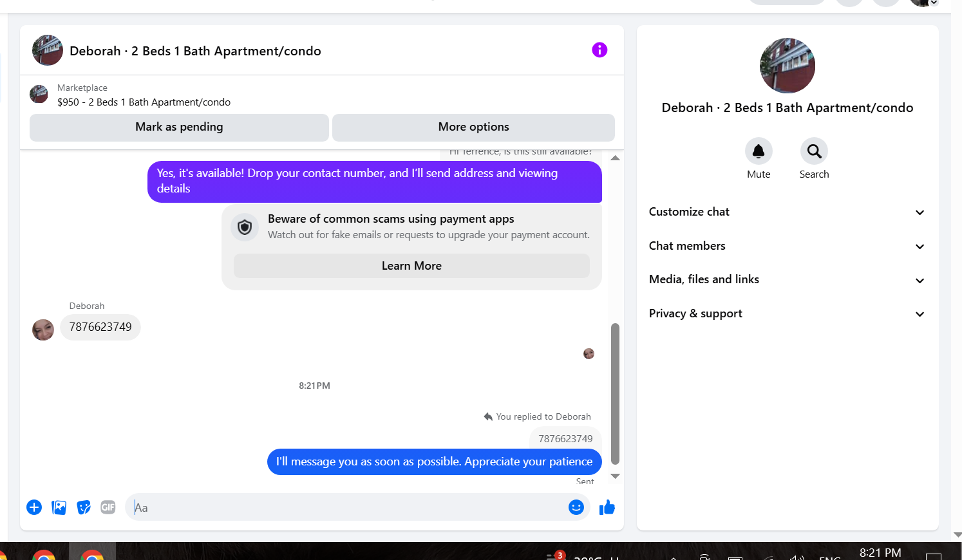
Task: Open conversation information (purple i) icon
Action: click(599, 50)
